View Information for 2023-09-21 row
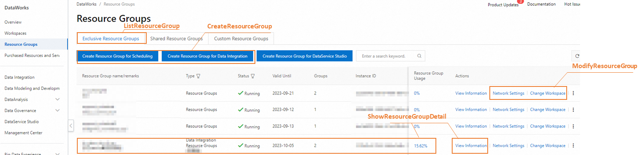 pyautogui.click(x=471, y=93)
